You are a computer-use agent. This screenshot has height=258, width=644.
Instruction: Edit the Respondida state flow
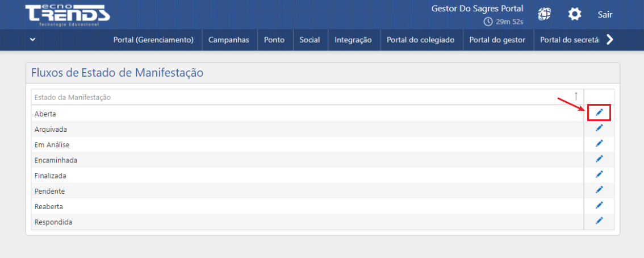[x=599, y=220]
